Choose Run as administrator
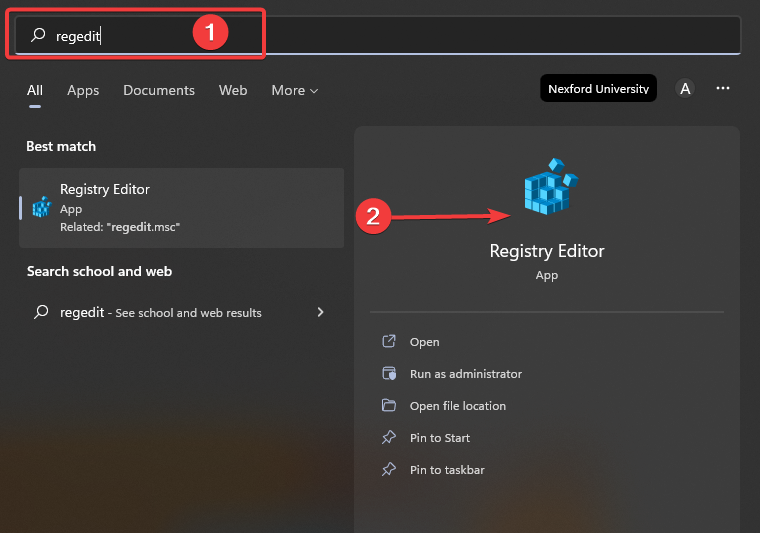The width and height of the screenshot is (760, 533). 465,374
